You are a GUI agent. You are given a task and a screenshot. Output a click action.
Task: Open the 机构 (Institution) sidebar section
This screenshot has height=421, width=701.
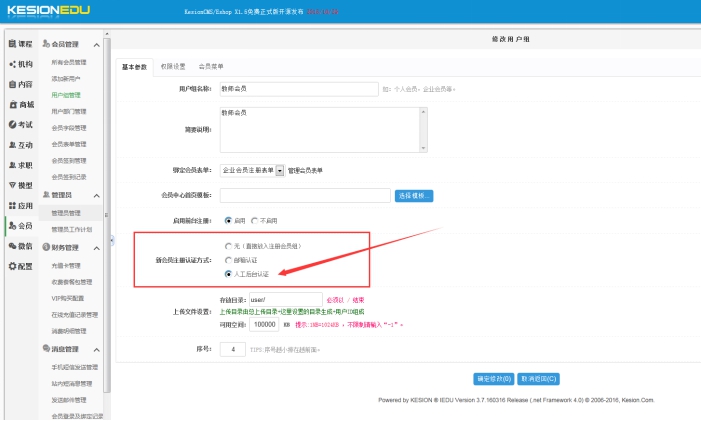[20, 64]
